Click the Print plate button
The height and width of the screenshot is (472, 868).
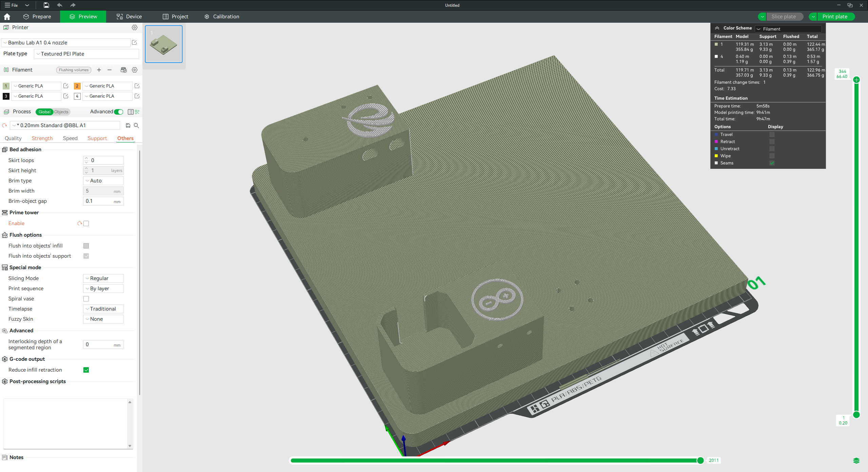834,17
